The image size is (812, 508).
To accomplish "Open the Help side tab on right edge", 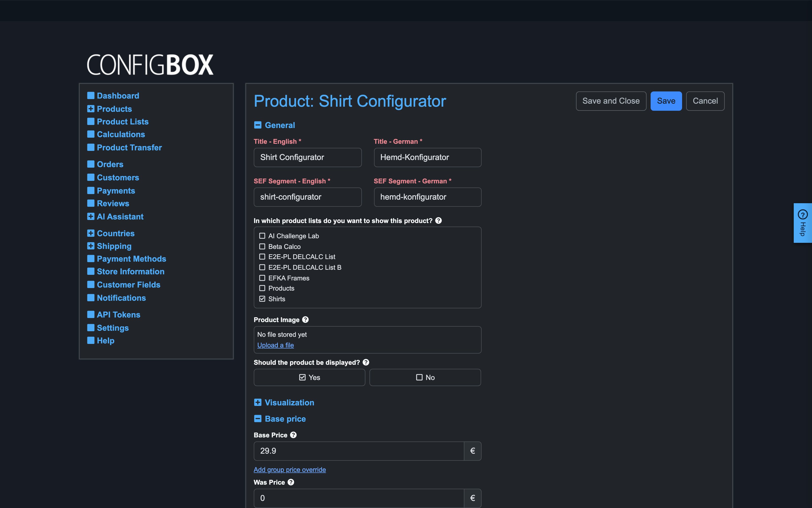I will [803, 223].
